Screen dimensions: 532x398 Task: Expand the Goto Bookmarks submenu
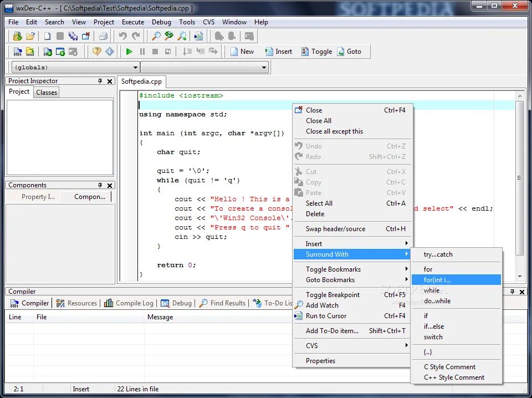[x=352, y=279]
